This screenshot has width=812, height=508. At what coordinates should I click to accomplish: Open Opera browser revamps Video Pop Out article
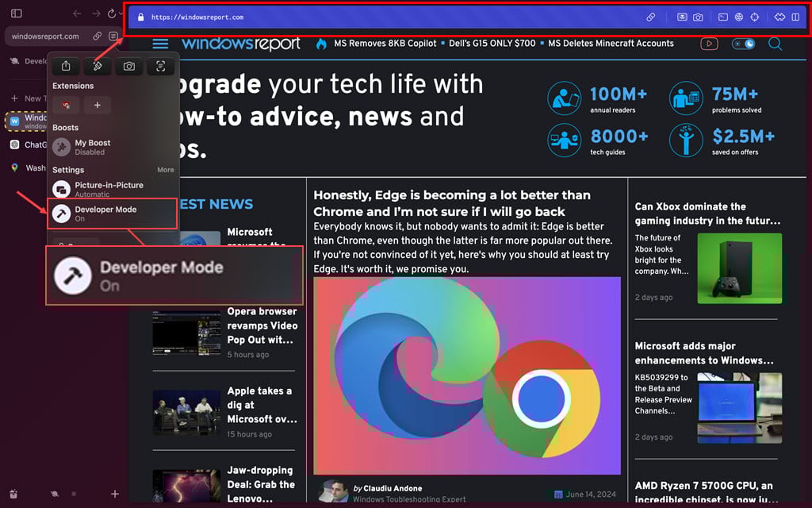click(x=262, y=325)
